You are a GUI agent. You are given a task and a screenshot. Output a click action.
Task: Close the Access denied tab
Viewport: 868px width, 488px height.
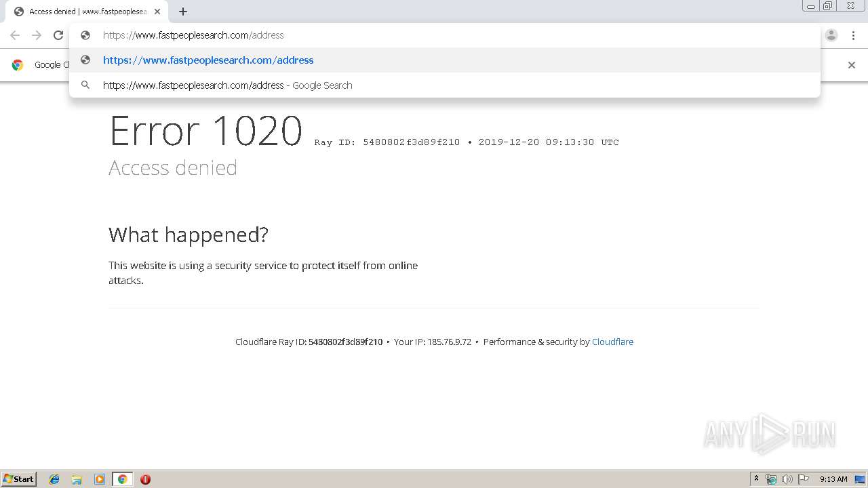click(157, 12)
